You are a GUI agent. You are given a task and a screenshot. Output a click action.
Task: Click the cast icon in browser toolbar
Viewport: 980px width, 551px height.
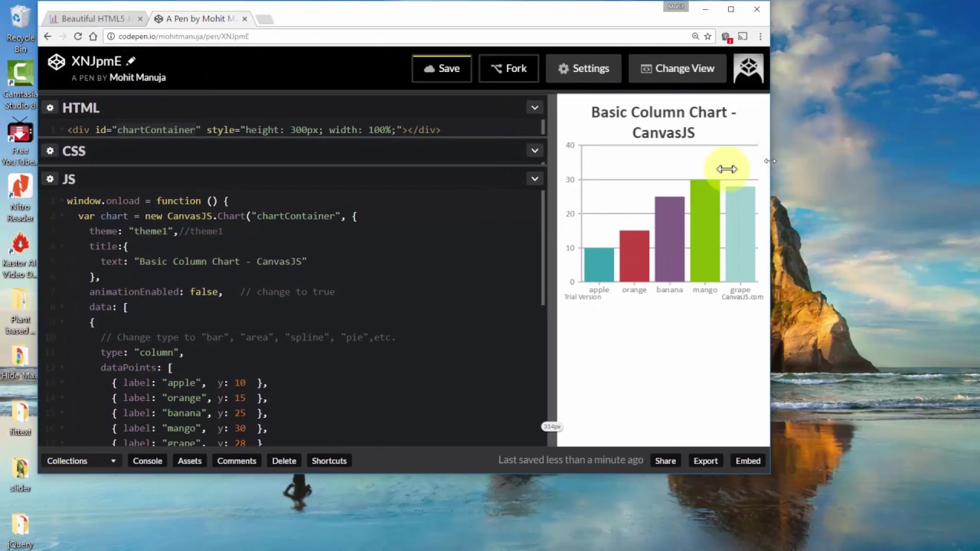tap(743, 36)
